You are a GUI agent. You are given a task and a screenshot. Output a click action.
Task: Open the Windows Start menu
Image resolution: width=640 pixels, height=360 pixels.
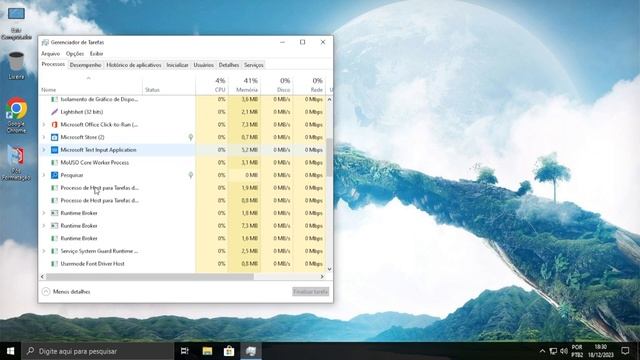pyautogui.click(x=11, y=351)
